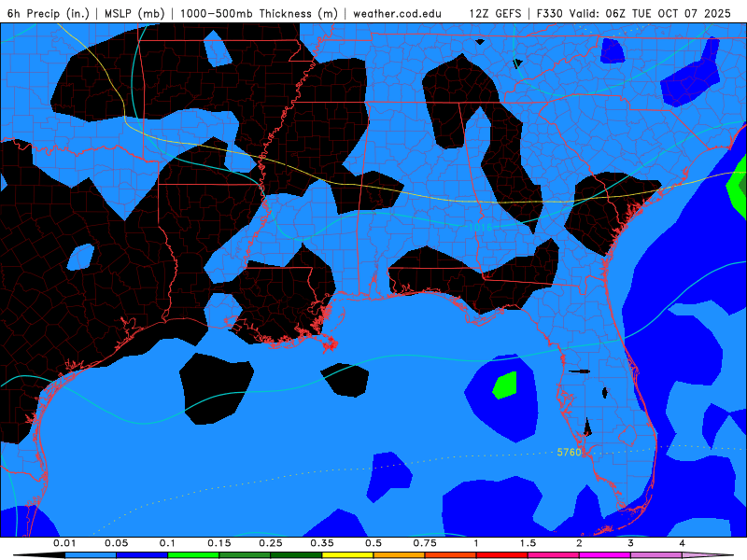Screen dimensions: 747x560
Task: Click the '0.35' legend value
Action: 322,543
